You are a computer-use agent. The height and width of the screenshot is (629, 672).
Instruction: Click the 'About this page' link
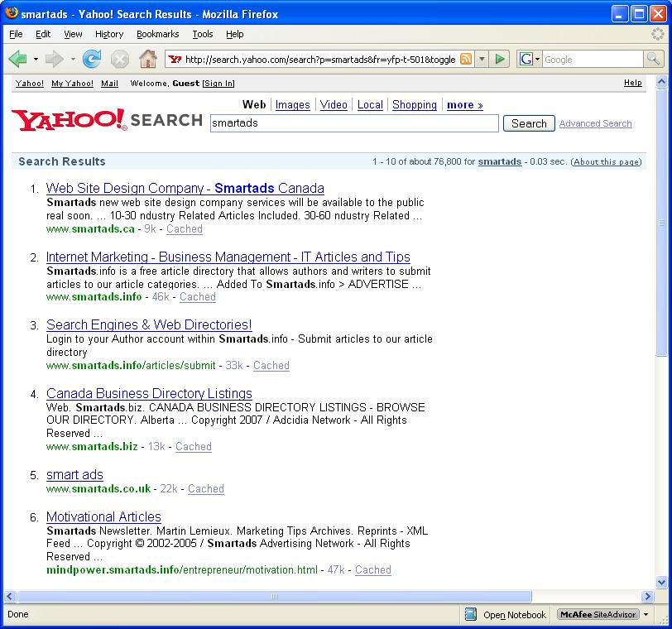pos(606,161)
